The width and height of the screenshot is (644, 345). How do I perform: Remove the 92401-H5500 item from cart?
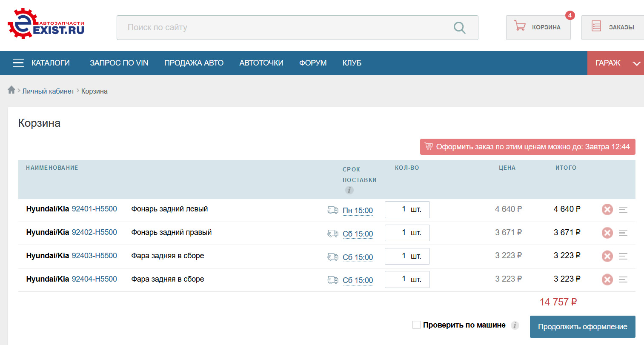[607, 210]
